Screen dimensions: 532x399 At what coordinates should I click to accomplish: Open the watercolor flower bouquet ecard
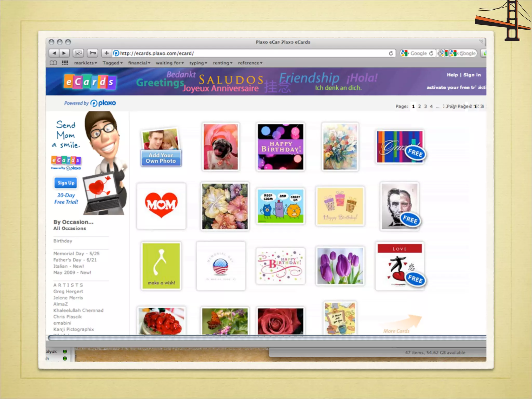click(340, 147)
